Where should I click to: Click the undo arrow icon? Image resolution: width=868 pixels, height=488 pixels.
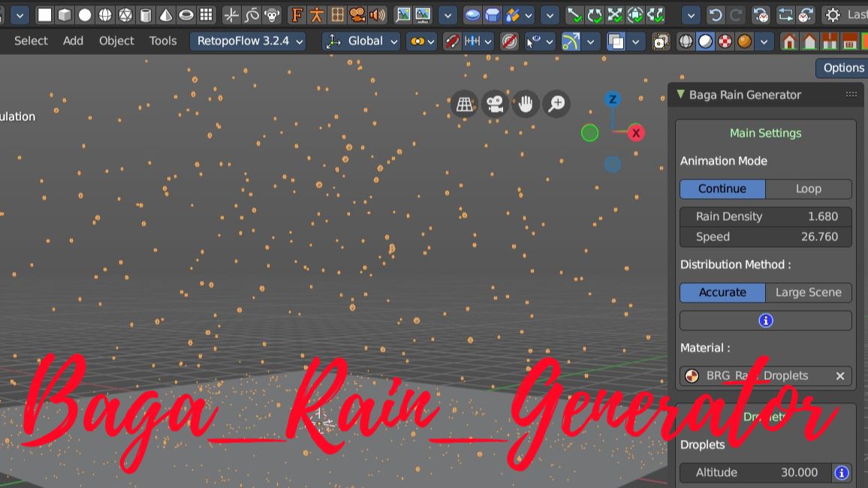(716, 15)
